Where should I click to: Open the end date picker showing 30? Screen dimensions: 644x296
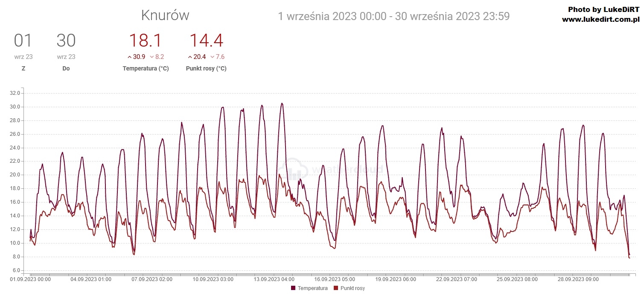(x=66, y=41)
